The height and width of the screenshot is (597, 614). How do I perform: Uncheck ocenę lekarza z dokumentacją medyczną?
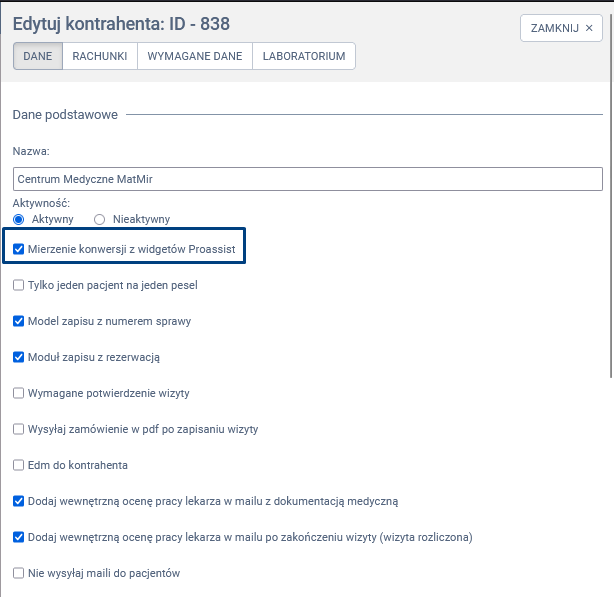pyautogui.click(x=19, y=501)
